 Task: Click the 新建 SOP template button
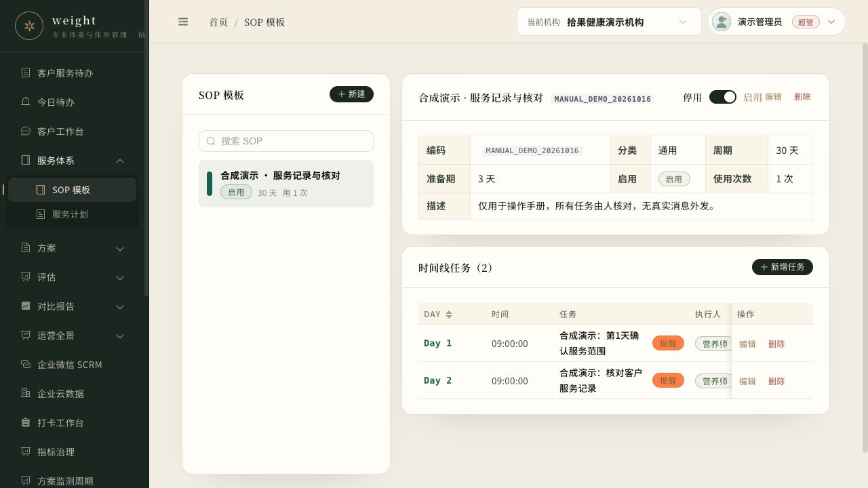coord(351,94)
